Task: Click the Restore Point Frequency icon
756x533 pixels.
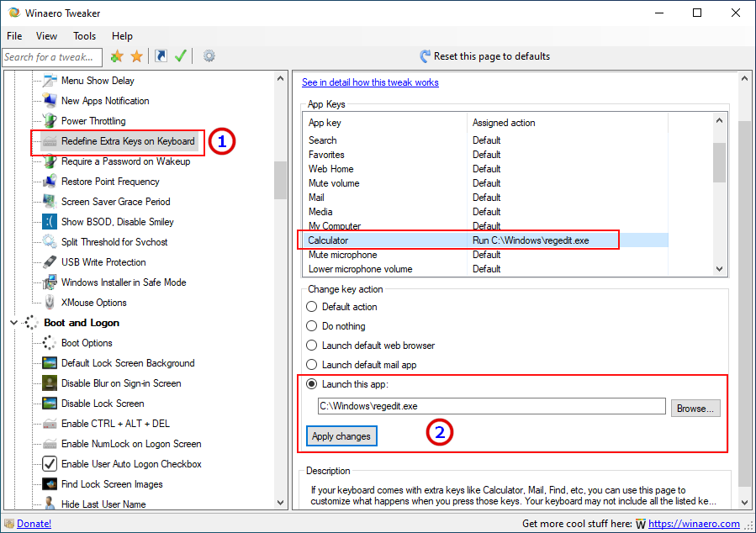Action: [x=49, y=182]
